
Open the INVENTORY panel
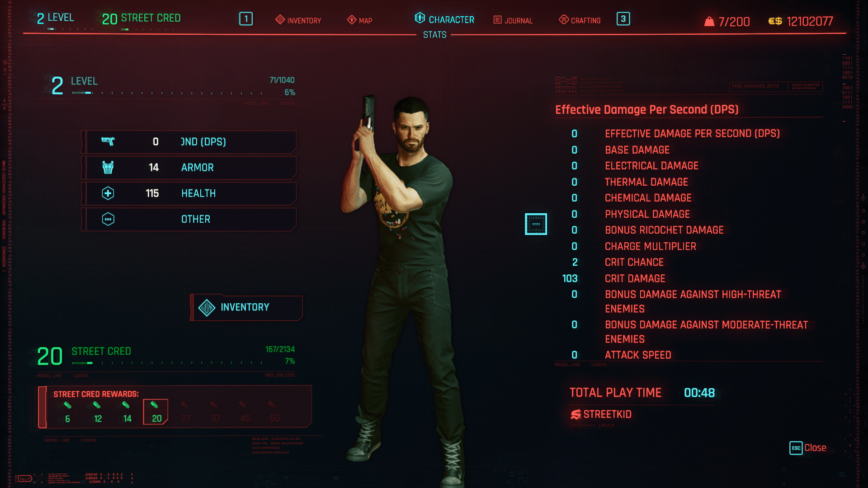(x=245, y=307)
